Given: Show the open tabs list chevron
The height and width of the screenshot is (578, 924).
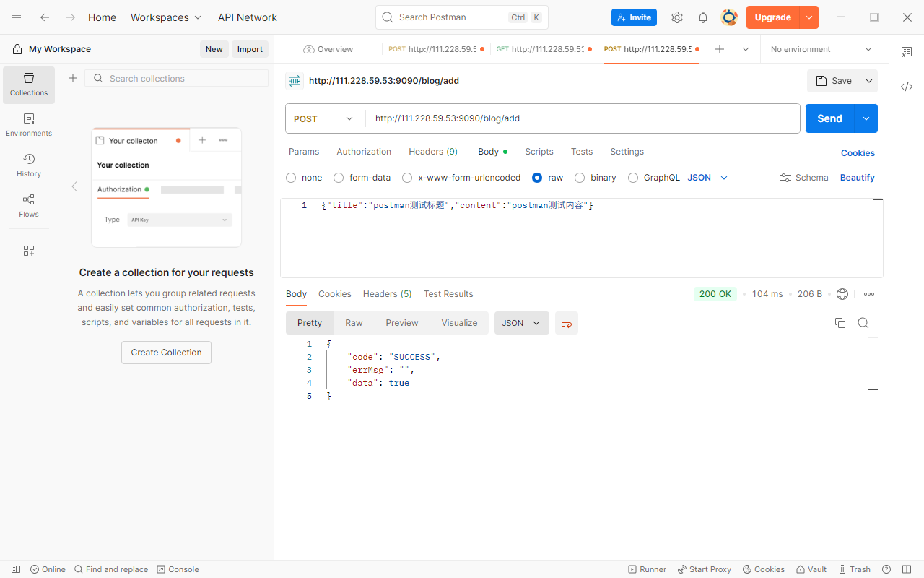Looking at the screenshot, I should point(746,49).
